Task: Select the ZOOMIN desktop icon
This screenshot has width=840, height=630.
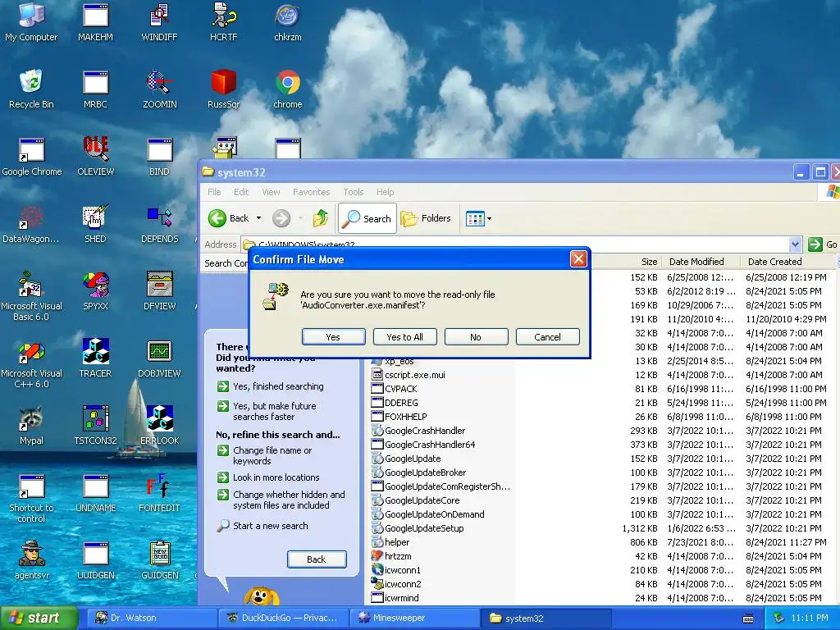Action: click(x=159, y=89)
